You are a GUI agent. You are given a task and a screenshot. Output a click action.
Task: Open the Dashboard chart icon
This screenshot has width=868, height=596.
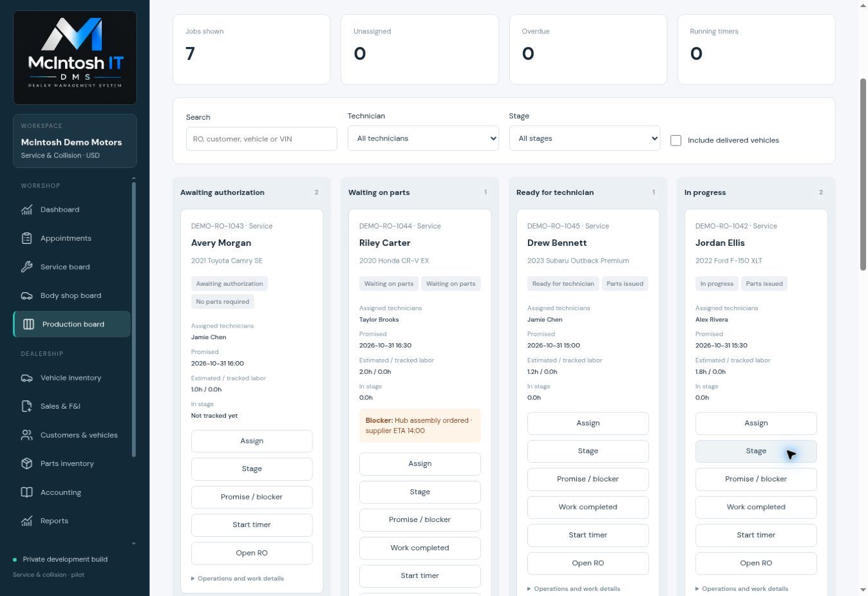click(x=26, y=210)
